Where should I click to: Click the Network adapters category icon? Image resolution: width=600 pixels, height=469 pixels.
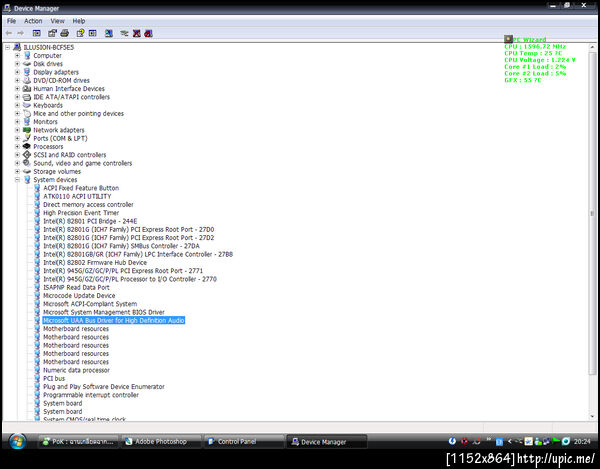27,130
